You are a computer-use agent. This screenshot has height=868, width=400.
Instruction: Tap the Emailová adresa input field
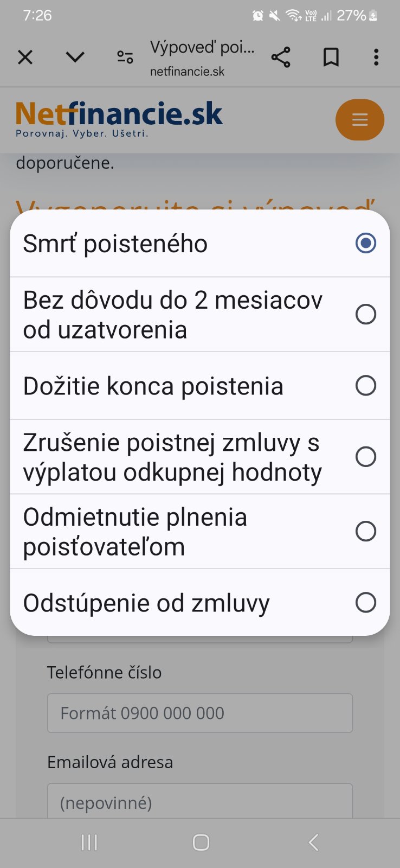tap(199, 802)
